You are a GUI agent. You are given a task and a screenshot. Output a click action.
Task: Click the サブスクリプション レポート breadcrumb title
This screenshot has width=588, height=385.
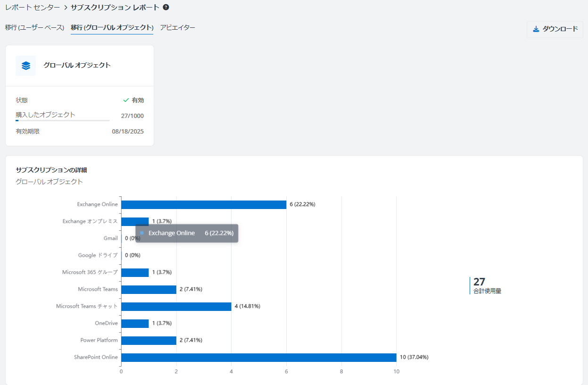click(x=115, y=7)
